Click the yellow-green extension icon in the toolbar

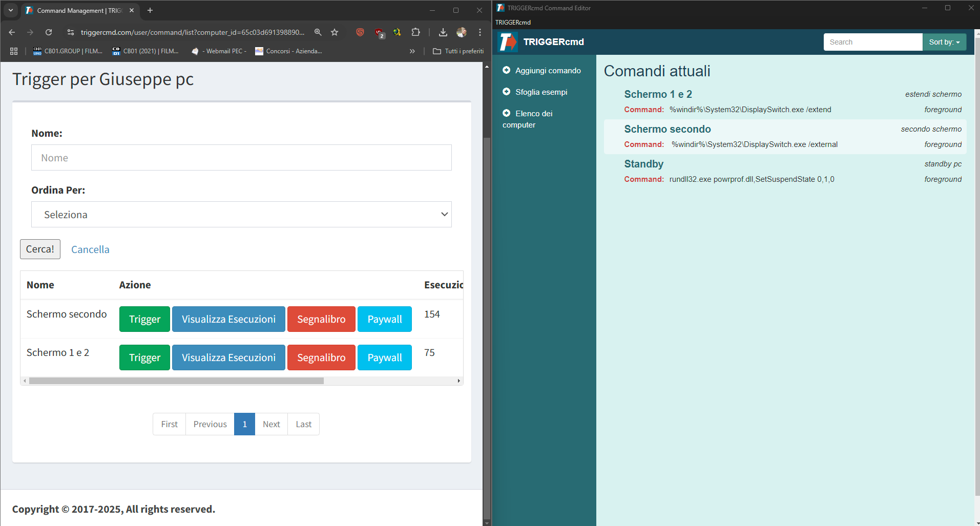(397, 32)
